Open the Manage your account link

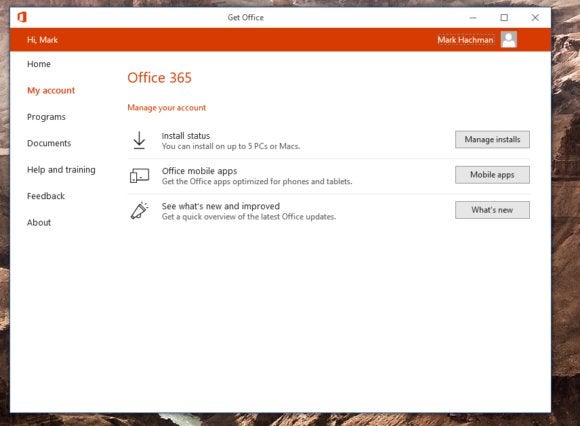tap(166, 108)
